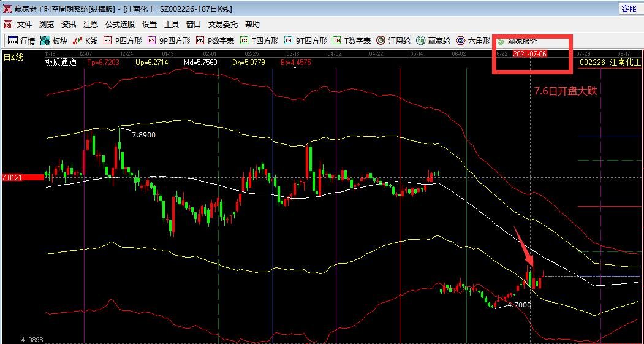Select the Dn=5.0779 value
Screen dimensions: 644x344
tap(249, 63)
